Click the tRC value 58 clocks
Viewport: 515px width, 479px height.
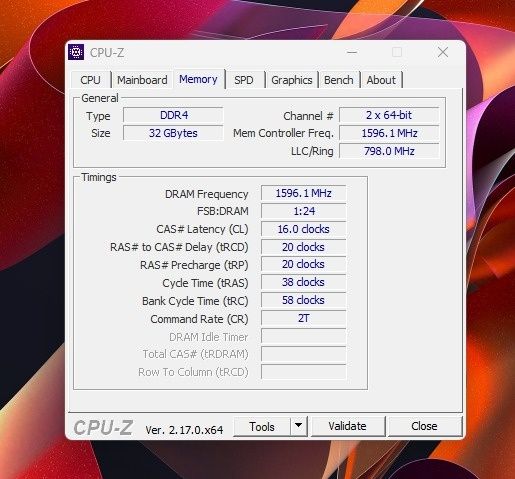coord(304,300)
